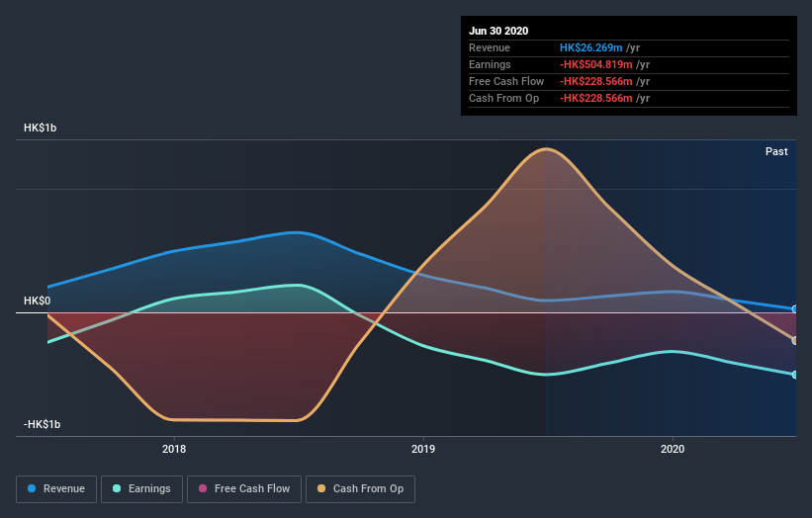Click the -HK$1b axis label
Viewport: 812px width, 518px height.
pyautogui.click(x=42, y=424)
